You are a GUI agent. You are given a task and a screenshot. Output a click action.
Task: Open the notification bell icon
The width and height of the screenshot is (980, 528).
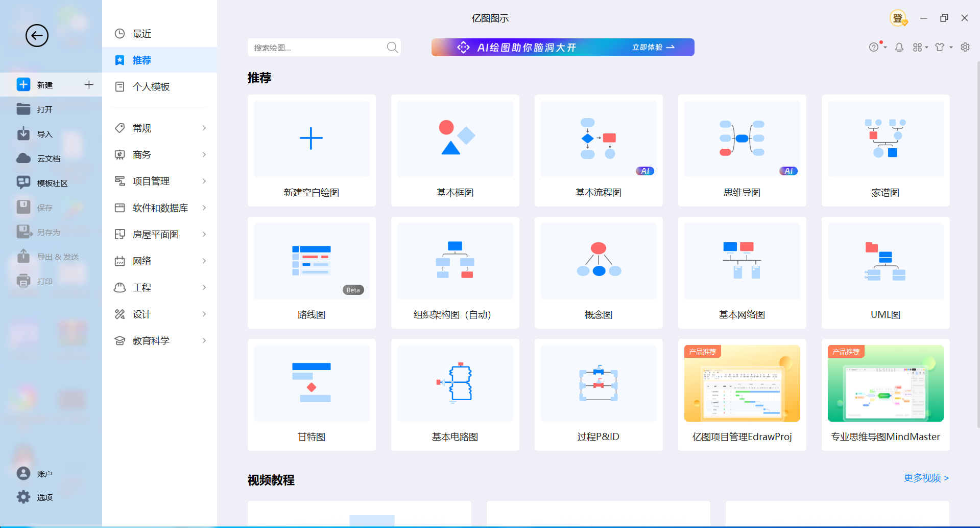(x=899, y=47)
